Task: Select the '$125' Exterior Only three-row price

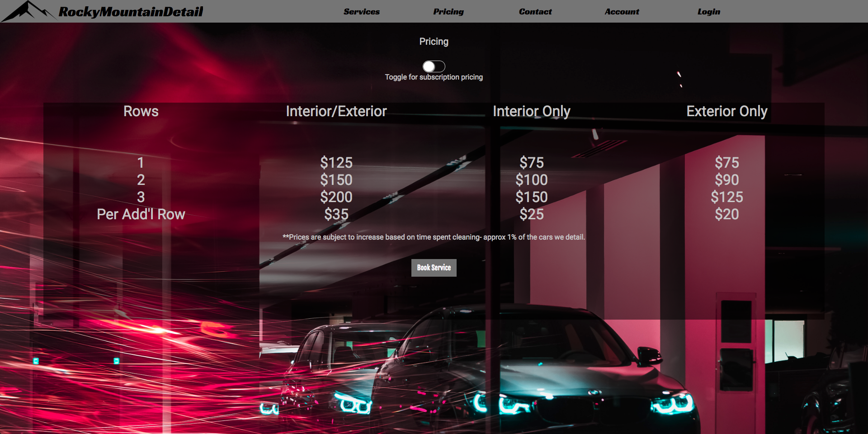Action: coord(727,197)
